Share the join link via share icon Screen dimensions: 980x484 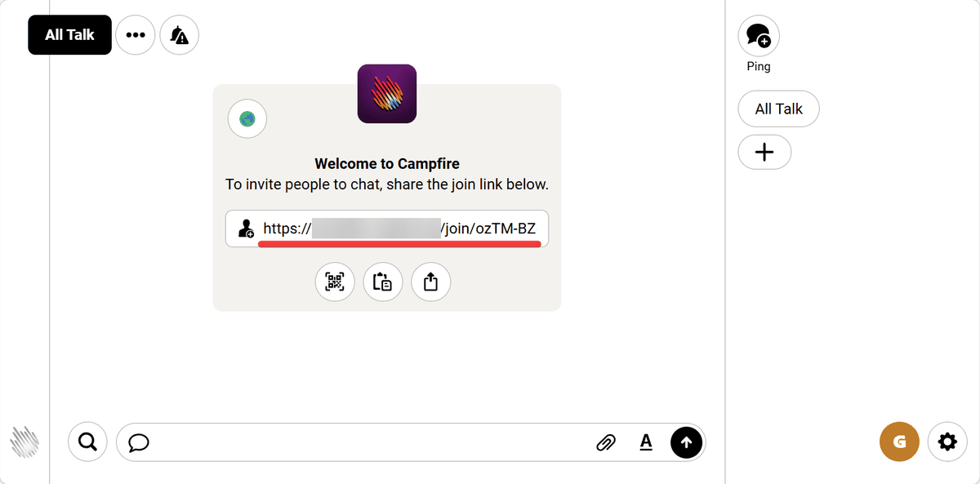tap(431, 282)
